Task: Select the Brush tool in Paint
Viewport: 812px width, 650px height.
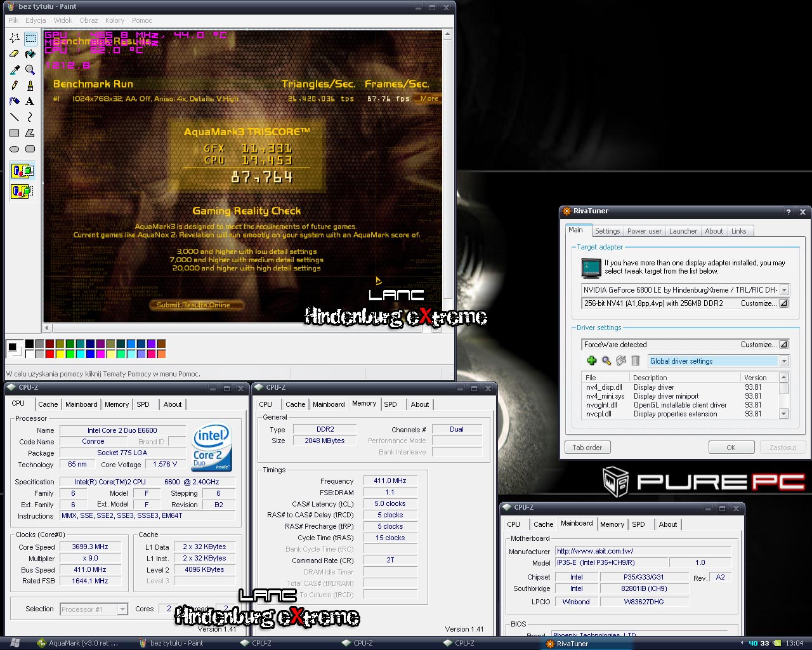Action: tap(30, 86)
